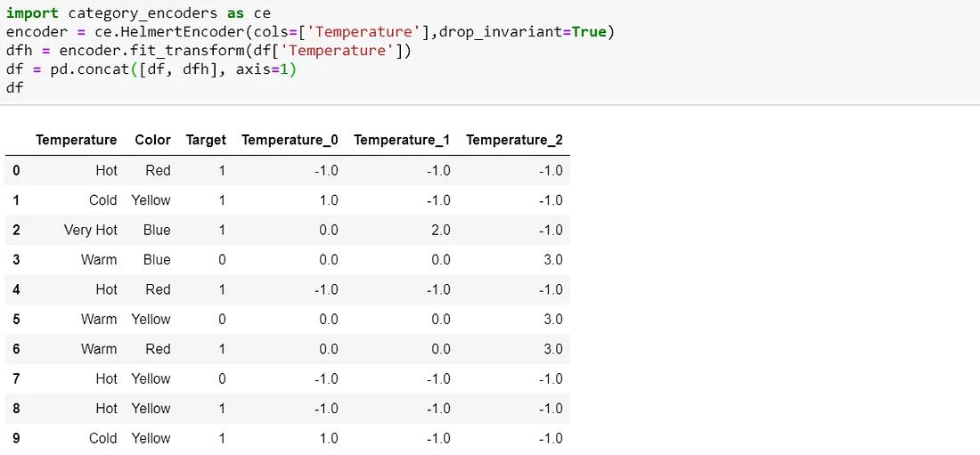The width and height of the screenshot is (980, 455).
Task: Click the Temperature column header
Action: pos(76,140)
